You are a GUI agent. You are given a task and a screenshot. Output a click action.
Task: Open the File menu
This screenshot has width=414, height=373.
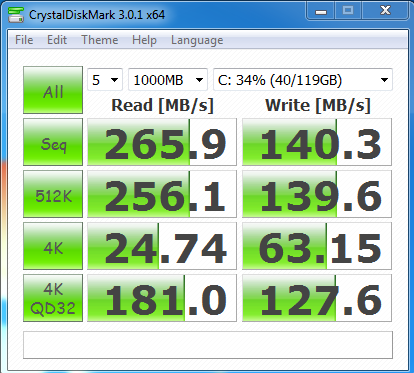click(x=24, y=40)
